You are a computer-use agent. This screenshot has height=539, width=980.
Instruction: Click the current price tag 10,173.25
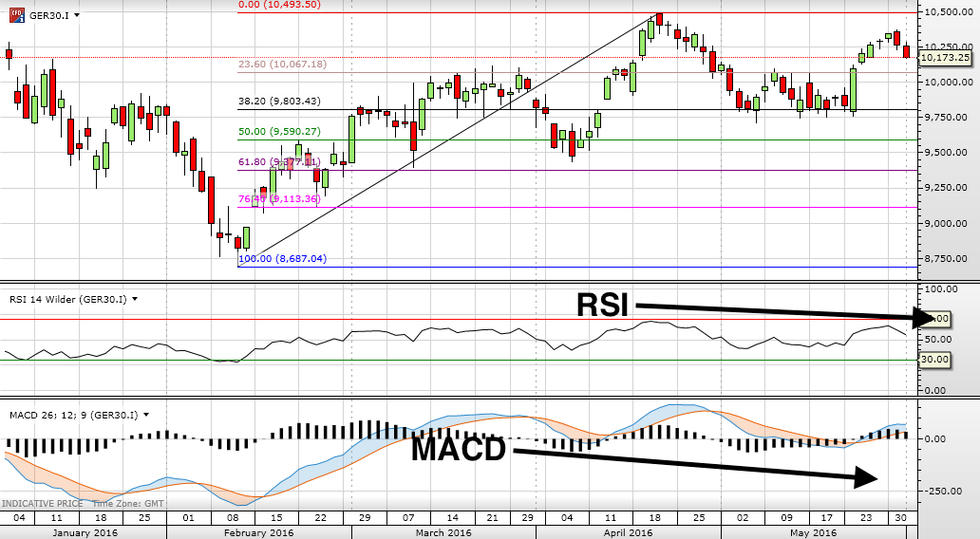945,58
